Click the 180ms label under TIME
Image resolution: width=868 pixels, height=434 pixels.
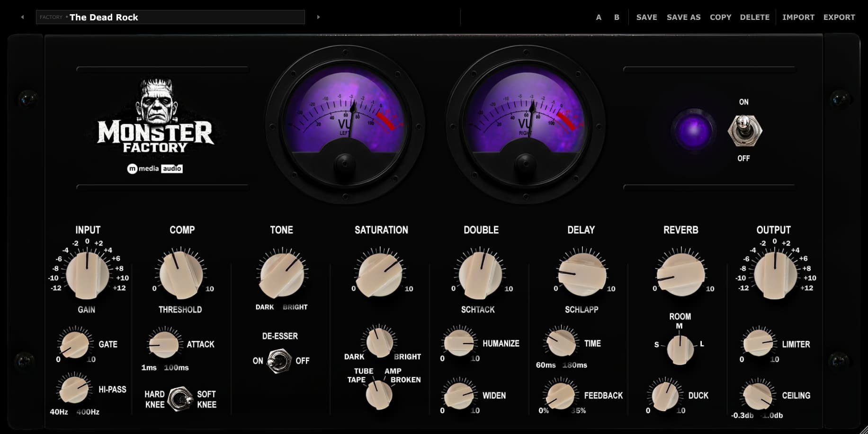574,365
